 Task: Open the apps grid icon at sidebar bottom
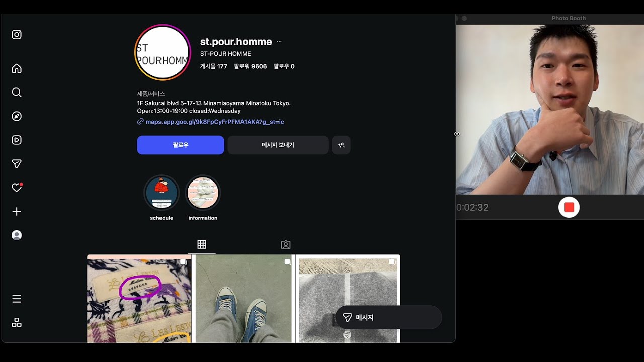click(x=17, y=323)
